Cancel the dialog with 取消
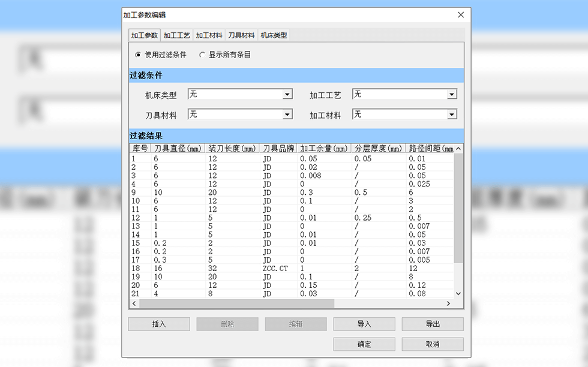 click(x=433, y=344)
